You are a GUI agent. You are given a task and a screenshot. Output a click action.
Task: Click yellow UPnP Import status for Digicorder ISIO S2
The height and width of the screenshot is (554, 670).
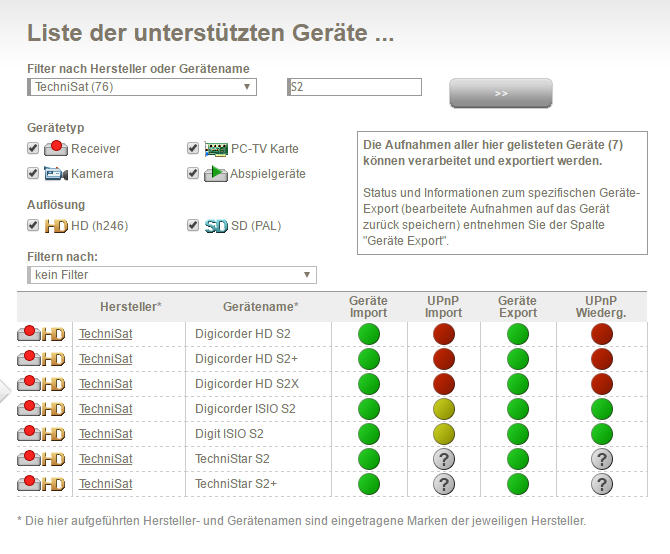[444, 409]
